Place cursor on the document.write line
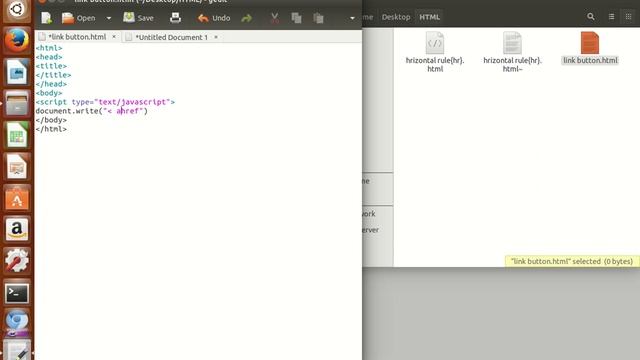Viewport: 640px width, 360px height. pos(91,111)
